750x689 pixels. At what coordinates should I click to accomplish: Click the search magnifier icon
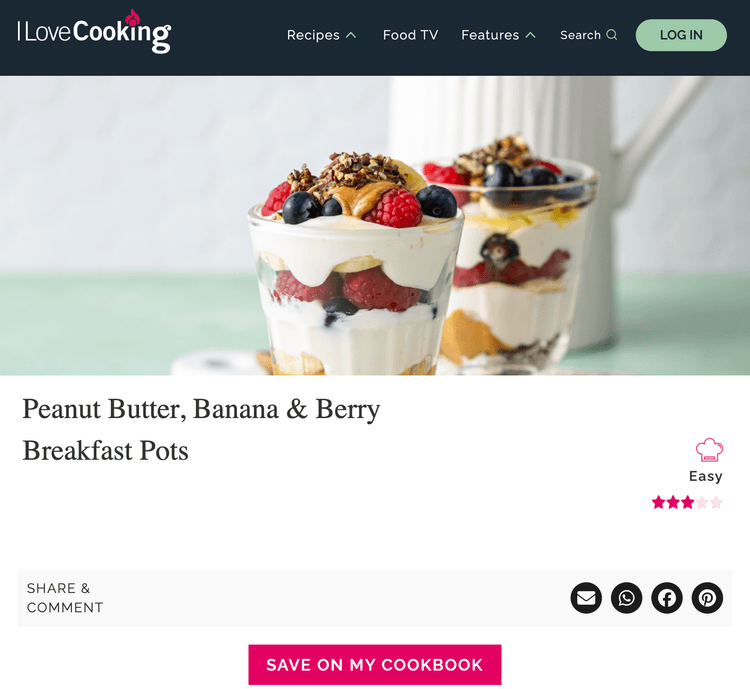click(x=612, y=35)
